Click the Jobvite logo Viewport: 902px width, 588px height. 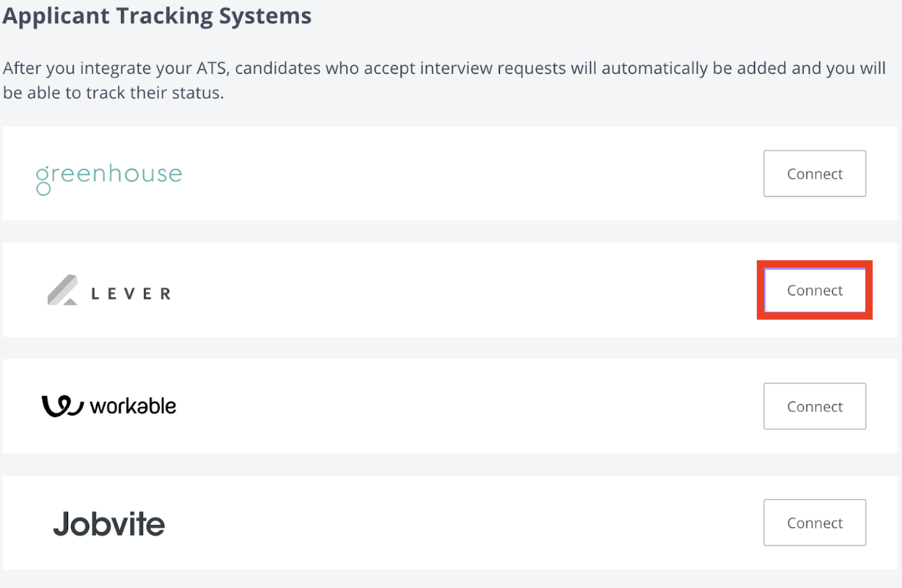pyautogui.click(x=109, y=523)
